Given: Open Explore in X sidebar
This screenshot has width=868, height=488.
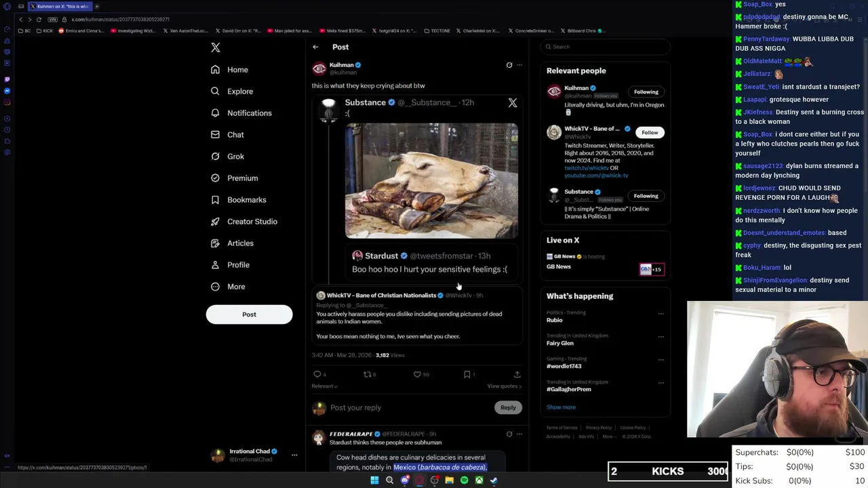Looking at the screenshot, I should [x=231, y=91].
